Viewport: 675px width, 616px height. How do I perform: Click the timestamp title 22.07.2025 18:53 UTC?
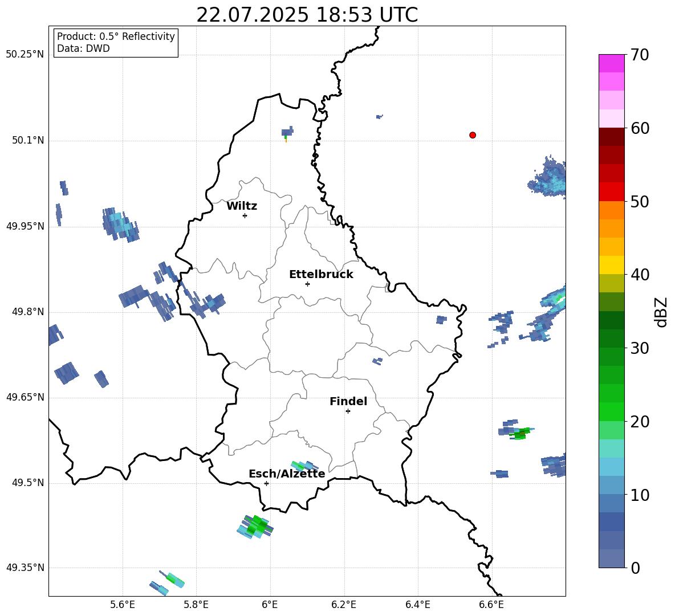click(307, 15)
